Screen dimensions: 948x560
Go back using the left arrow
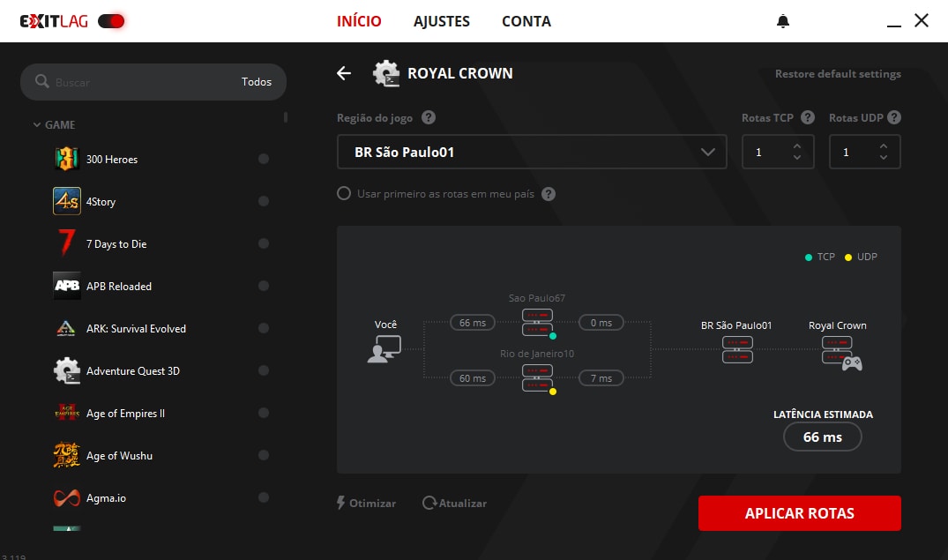point(344,73)
